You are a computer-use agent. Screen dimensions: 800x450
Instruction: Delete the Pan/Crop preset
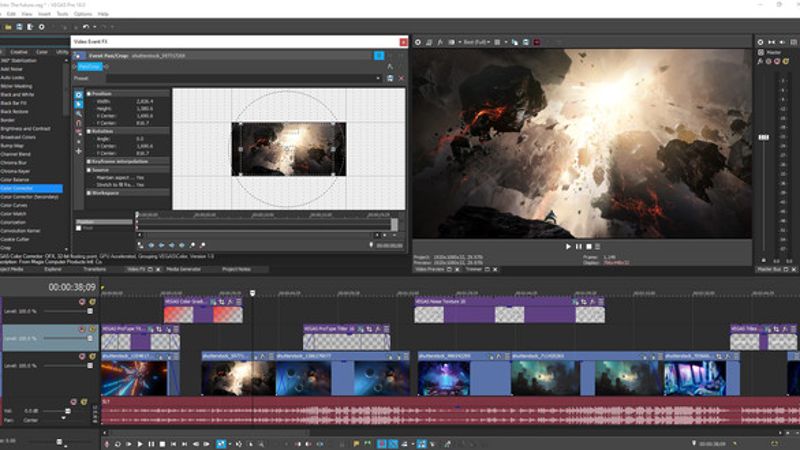point(401,78)
